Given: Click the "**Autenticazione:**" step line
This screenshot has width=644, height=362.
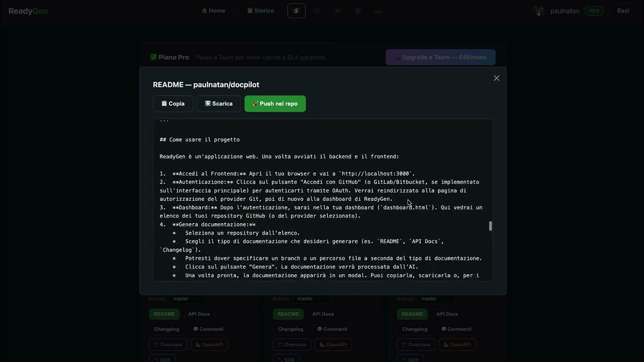Looking at the screenshot, I should pos(319,191).
